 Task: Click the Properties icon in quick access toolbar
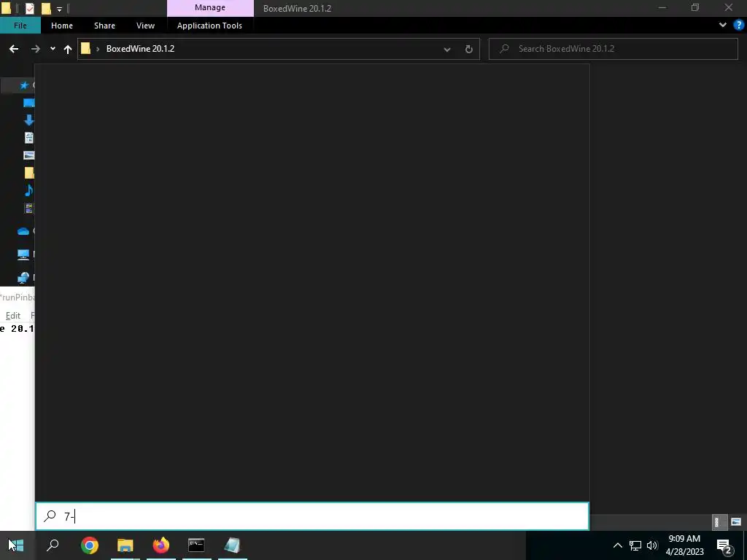click(x=29, y=8)
